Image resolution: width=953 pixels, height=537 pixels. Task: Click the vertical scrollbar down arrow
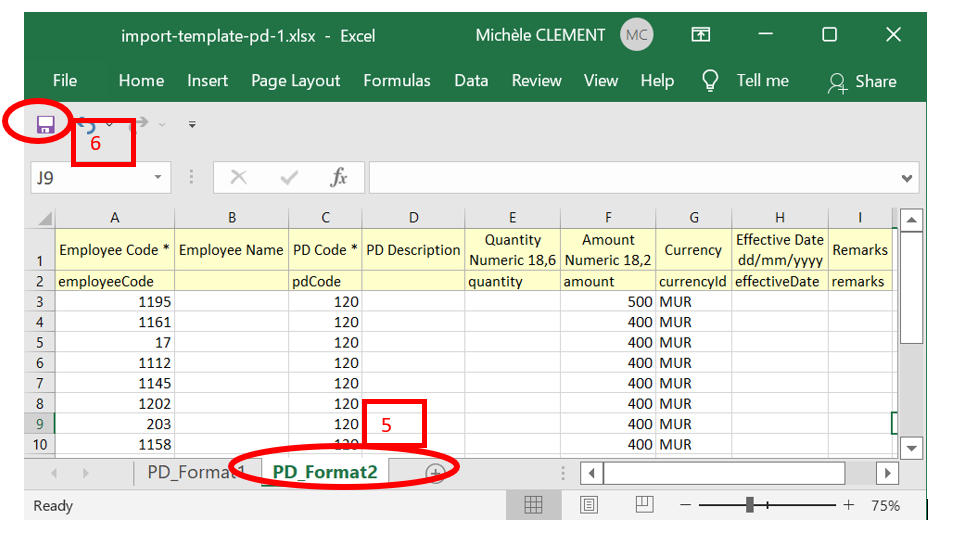click(x=911, y=448)
